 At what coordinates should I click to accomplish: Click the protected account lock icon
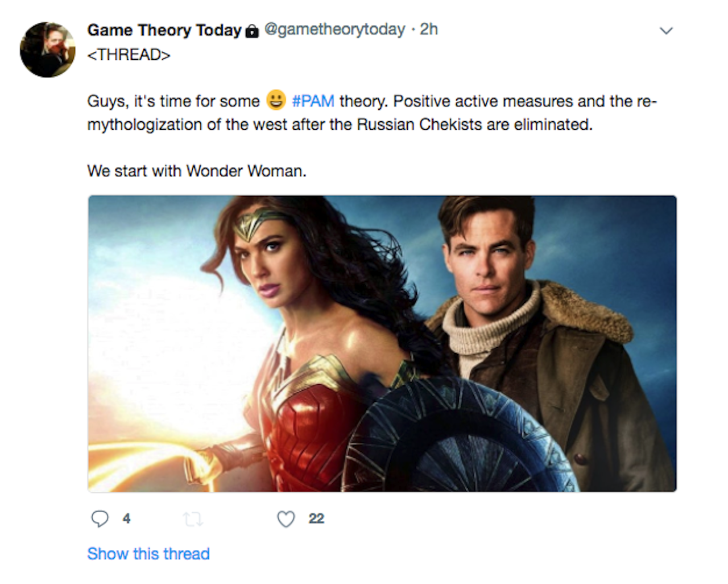point(251,31)
